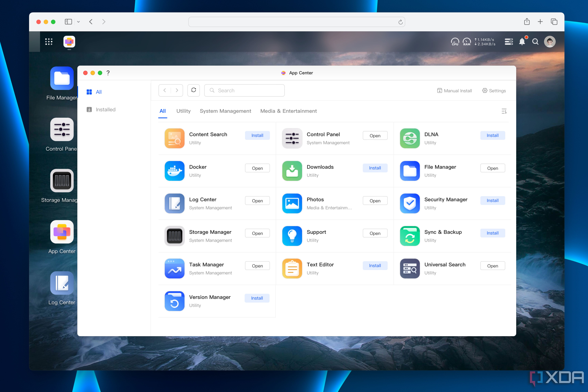Click the browser share button
The image size is (588, 392).
coord(527,22)
